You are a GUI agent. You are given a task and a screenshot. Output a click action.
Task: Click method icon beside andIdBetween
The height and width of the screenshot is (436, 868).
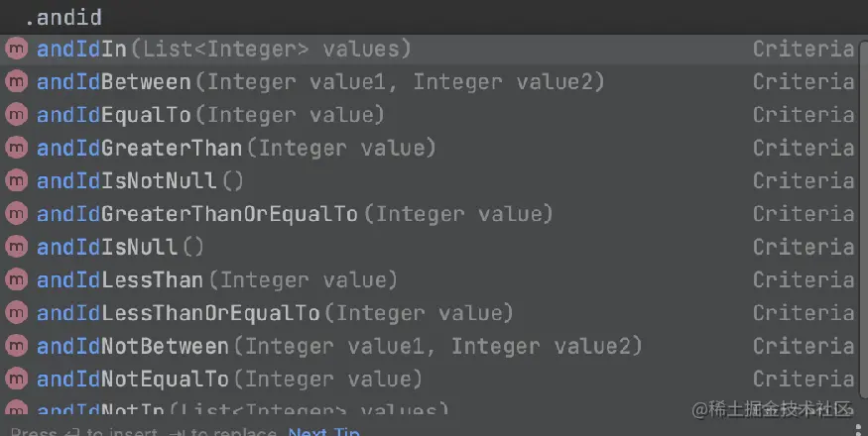click(16, 81)
